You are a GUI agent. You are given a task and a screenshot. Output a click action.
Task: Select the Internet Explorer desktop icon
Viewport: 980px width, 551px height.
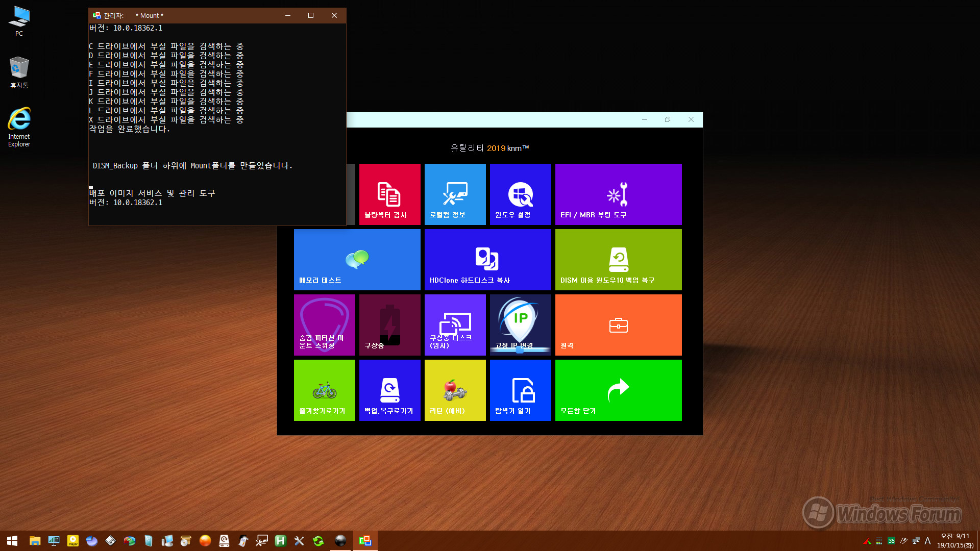pyautogui.click(x=19, y=127)
